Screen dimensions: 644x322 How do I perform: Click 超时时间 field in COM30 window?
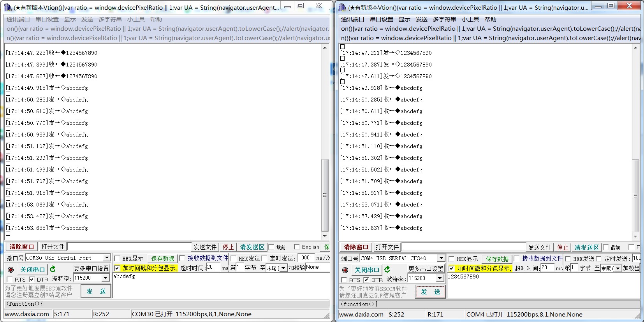coord(213,268)
